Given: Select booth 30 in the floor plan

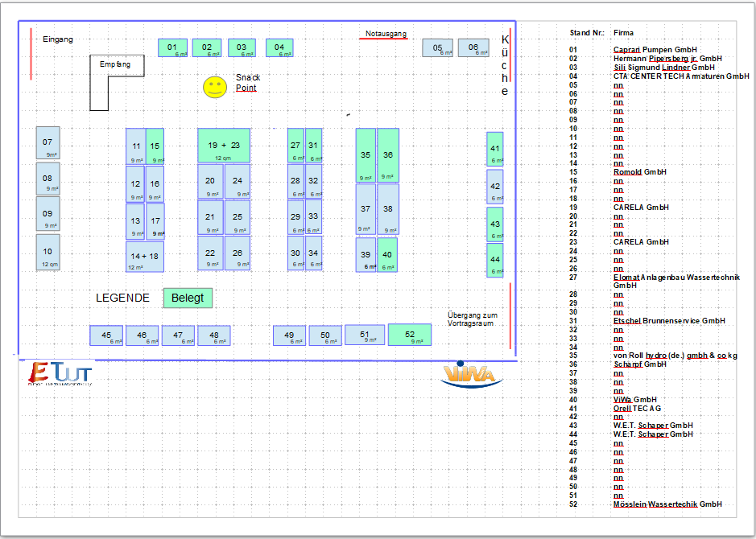Looking at the screenshot, I should tap(295, 253).
